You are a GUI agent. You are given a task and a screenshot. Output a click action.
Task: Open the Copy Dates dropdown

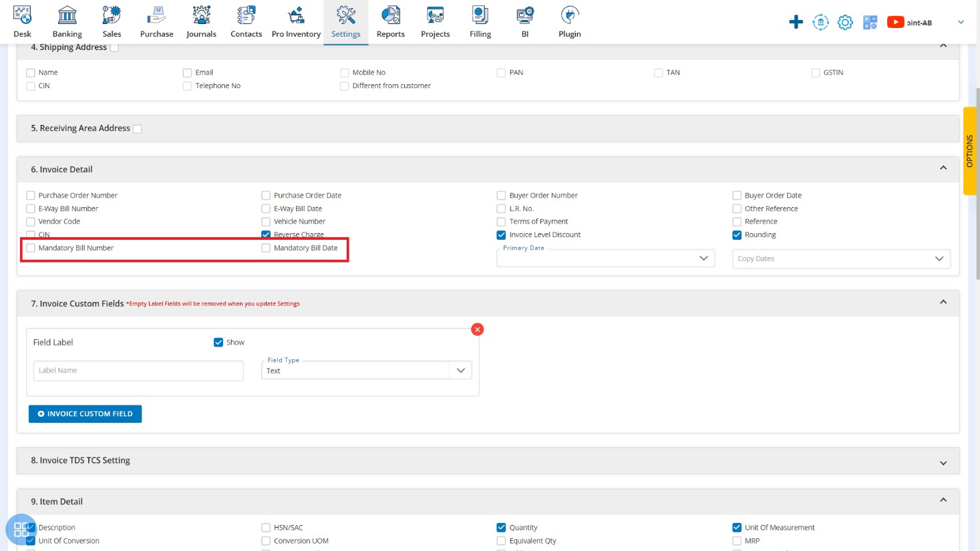[x=841, y=258]
